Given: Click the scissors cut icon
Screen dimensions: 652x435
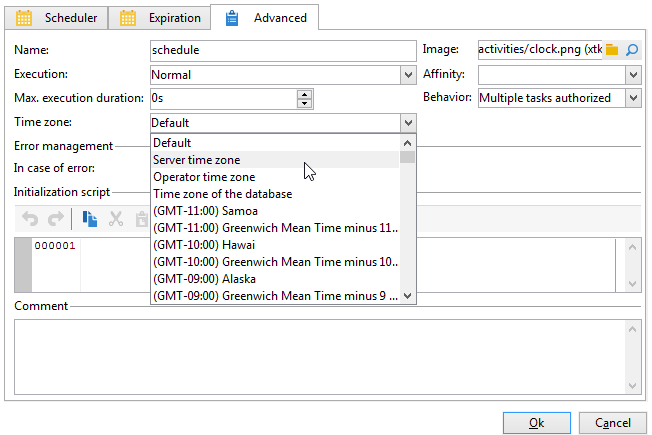Looking at the screenshot, I should coord(116,219).
